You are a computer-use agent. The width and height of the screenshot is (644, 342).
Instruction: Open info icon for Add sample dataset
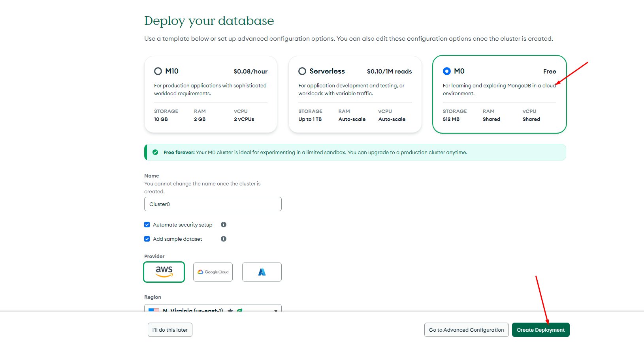click(224, 239)
